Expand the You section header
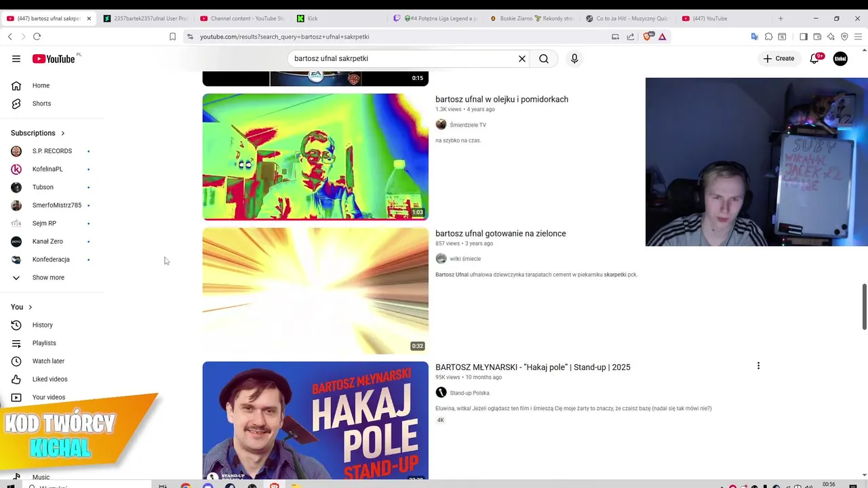Screen dimensions: 868x488 22,307
